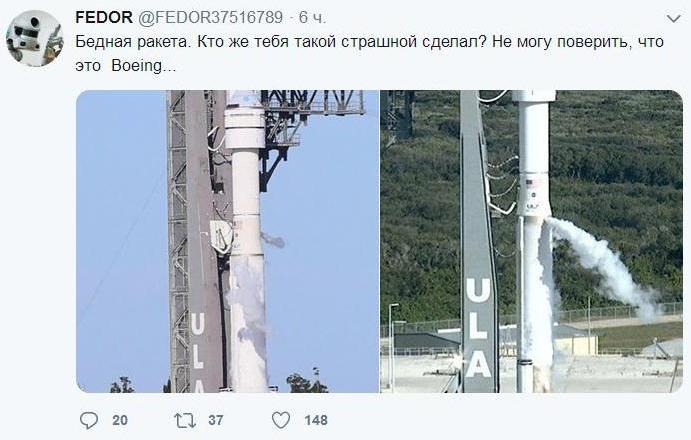The width and height of the screenshot is (691, 440).
Task: Click the ULA lettering in the right photo
Action: (478, 327)
